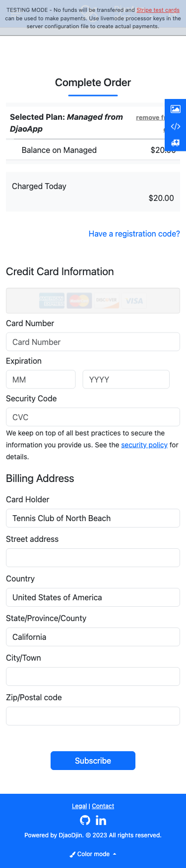Image resolution: width=186 pixels, height=868 pixels.
Task: Click the Street address input
Action: [93, 558]
